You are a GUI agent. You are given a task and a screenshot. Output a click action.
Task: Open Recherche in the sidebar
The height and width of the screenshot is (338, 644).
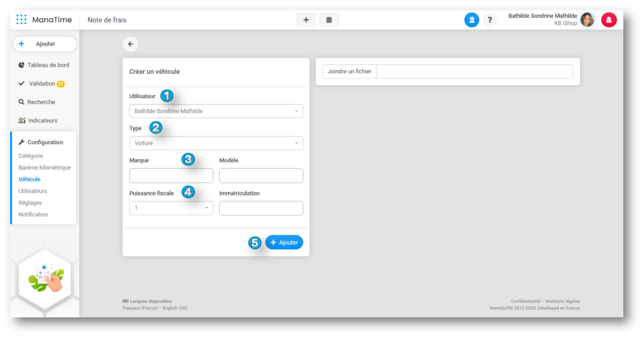click(41, 102)
